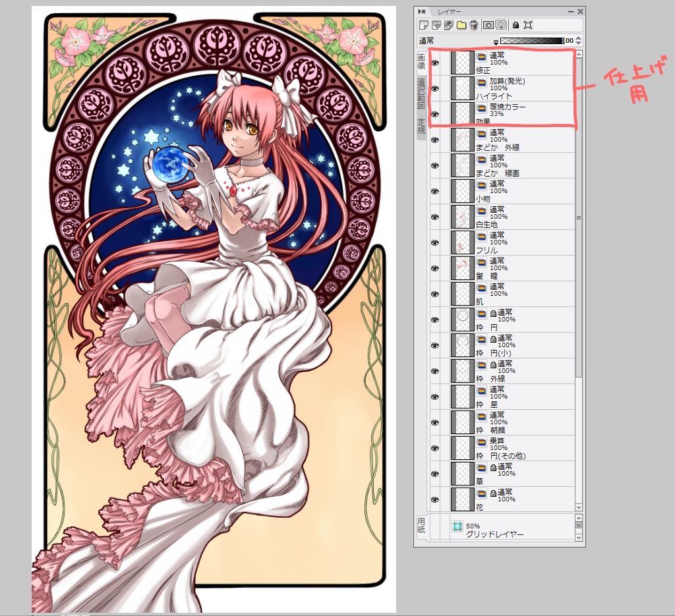The width and height of the screenshot is (675, 616).
Task: Delete layer with the trash can icon
Action: coord(473,25)
